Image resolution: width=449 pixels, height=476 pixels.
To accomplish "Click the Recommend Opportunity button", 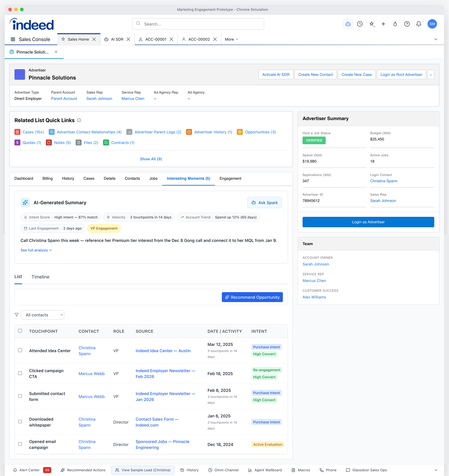I will click(252, 297).
